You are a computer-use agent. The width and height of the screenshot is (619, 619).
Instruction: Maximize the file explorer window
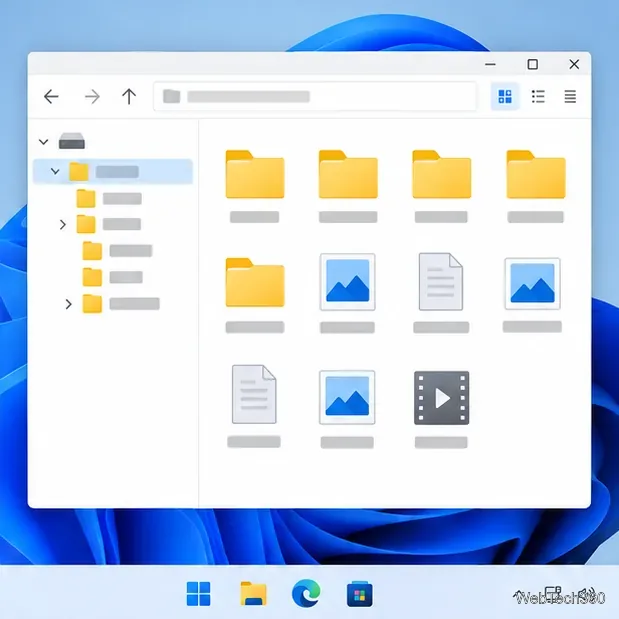(533, 64)
